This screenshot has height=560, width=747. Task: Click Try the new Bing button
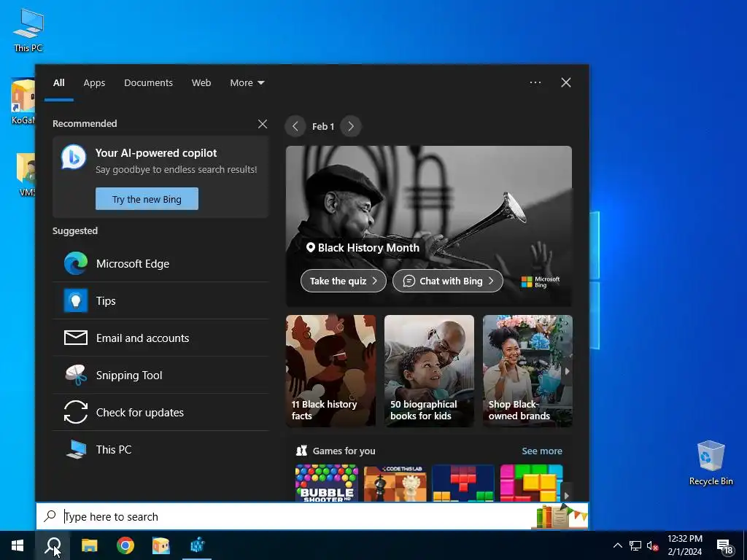tap(147, 199)
